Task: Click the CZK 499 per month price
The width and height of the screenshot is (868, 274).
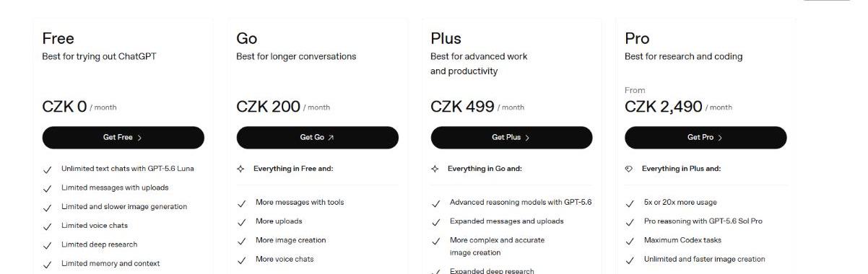Action: coord(477,107)
